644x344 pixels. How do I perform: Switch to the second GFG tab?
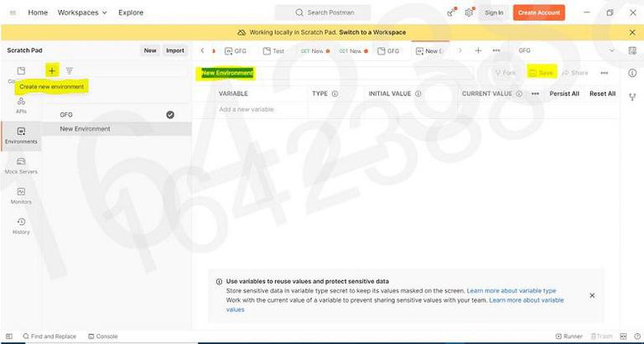(x=388, y=51)
